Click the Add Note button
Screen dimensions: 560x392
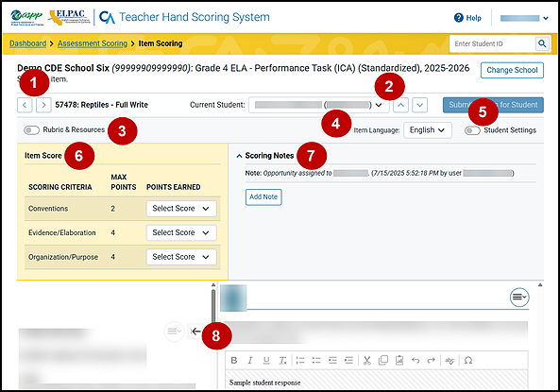click(263, 196)
